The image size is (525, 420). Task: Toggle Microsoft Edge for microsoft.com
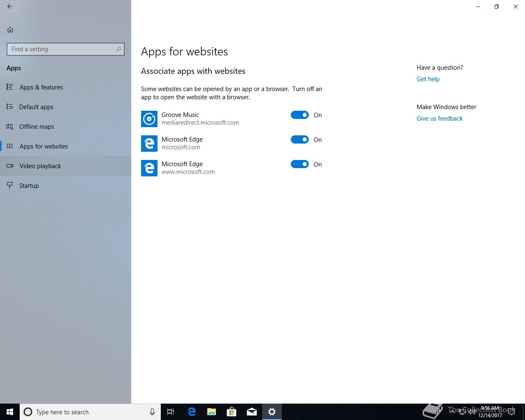[300, 139]
